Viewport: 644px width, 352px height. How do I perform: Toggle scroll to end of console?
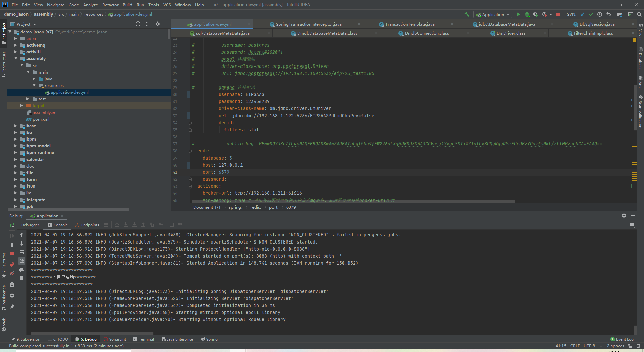coord(22,261)
